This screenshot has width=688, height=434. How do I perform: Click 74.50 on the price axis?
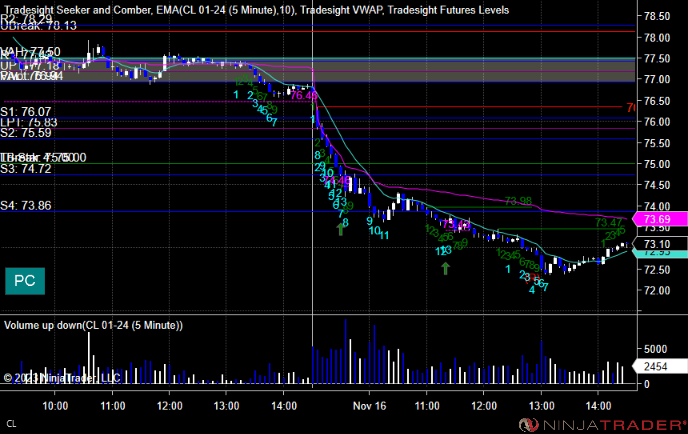pos(657,185)
